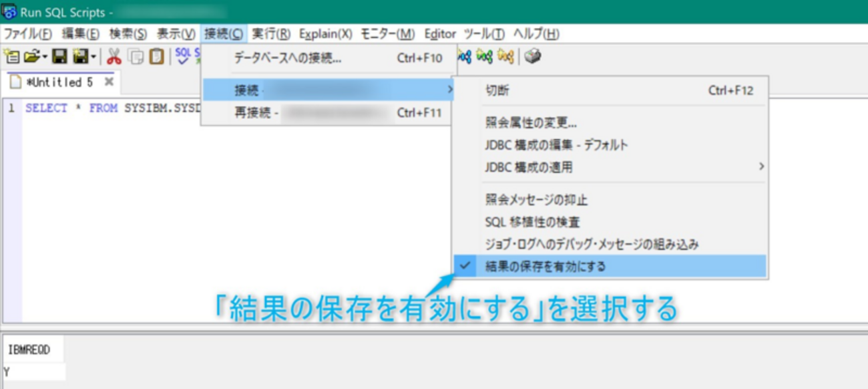Open the dropdown arrow beside the save-as icon
The height and width of the screenshot is (389, 868).
click(93, 57)
